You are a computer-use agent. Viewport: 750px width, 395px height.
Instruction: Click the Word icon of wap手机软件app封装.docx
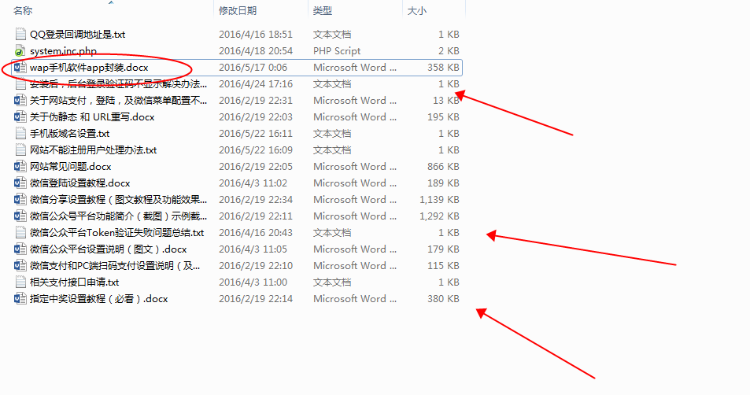[x=20, y=67]
